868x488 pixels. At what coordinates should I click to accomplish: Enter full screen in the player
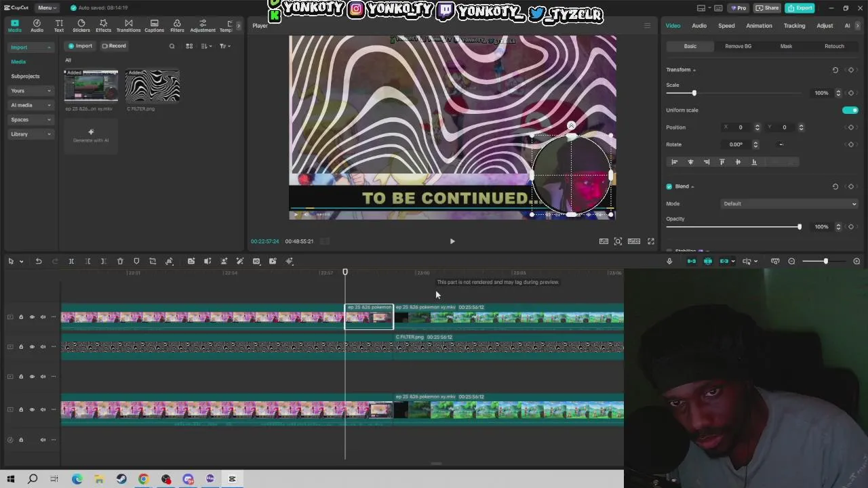pyautogui.click(x=651, y=241)
